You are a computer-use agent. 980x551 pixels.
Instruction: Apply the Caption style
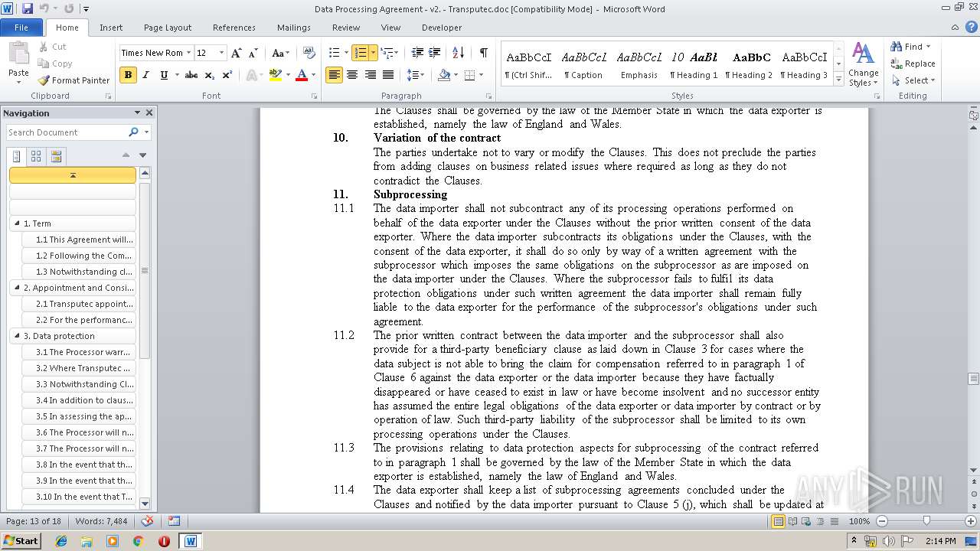(584, 65)
